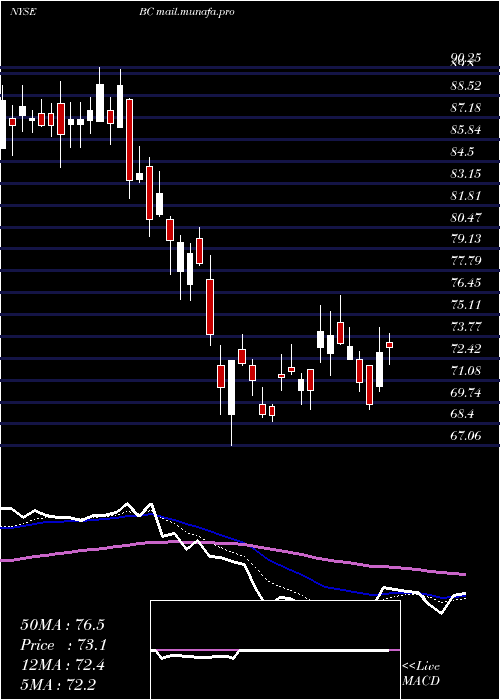Click the <<Live MACD label
This screenshot has width=500, height=700.
pyautogui.click(x=421, y=673)
